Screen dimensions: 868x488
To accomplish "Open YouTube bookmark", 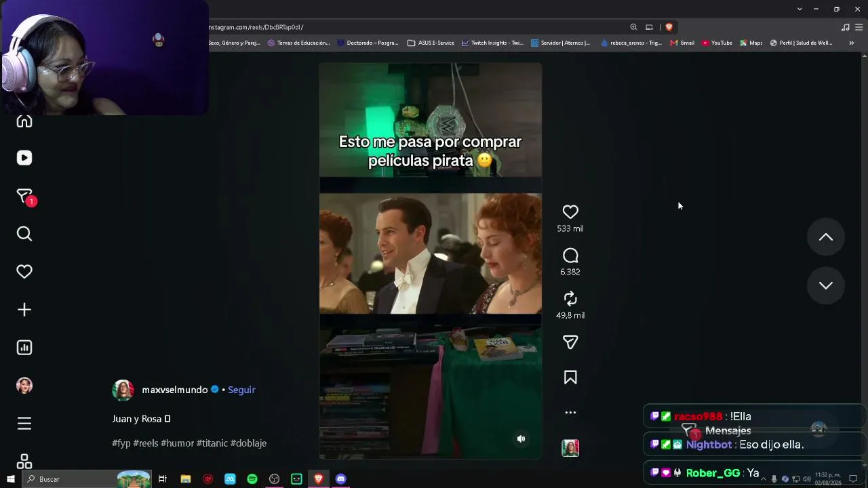I will click(x=717, y=43).
